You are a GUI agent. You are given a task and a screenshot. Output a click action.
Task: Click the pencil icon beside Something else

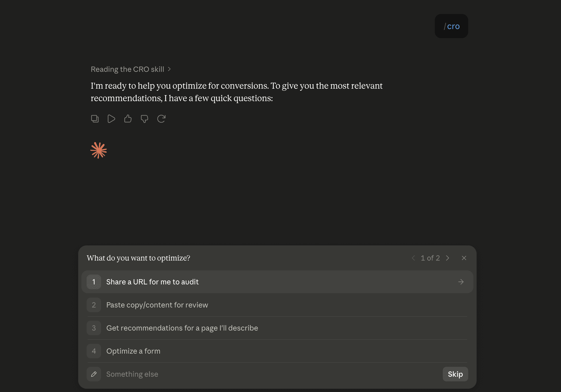click(x=94, y=374)
